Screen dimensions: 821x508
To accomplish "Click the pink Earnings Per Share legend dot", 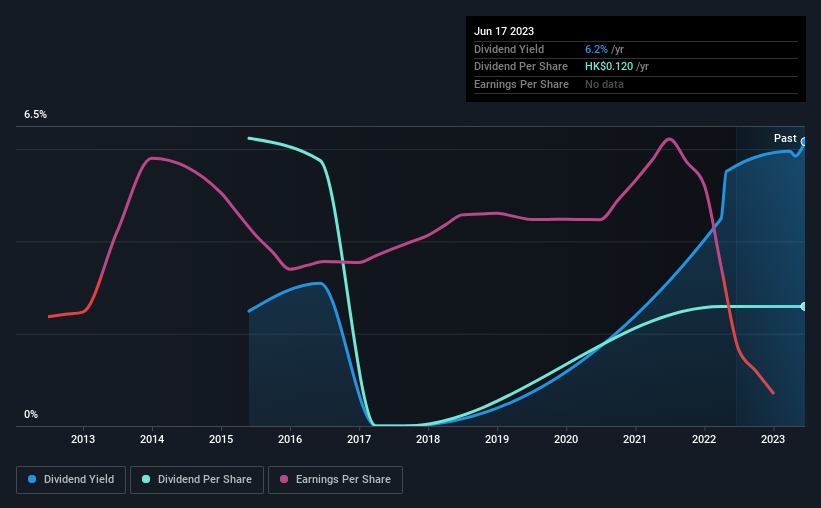I will click(284, 479).
